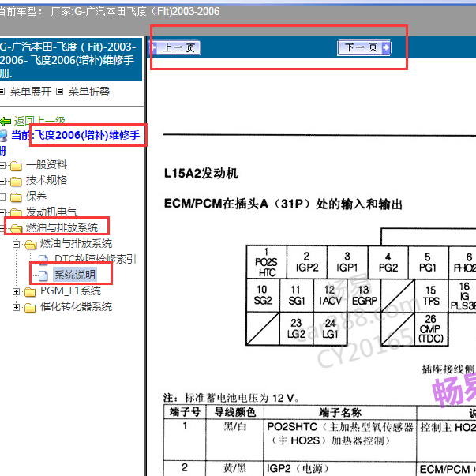Click connector pin 10 SG2 cell

point(263,295)
